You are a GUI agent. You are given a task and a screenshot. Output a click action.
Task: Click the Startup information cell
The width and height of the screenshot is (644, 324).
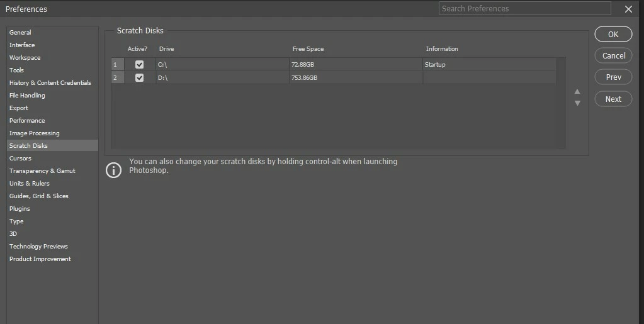[x=489, y=64]
